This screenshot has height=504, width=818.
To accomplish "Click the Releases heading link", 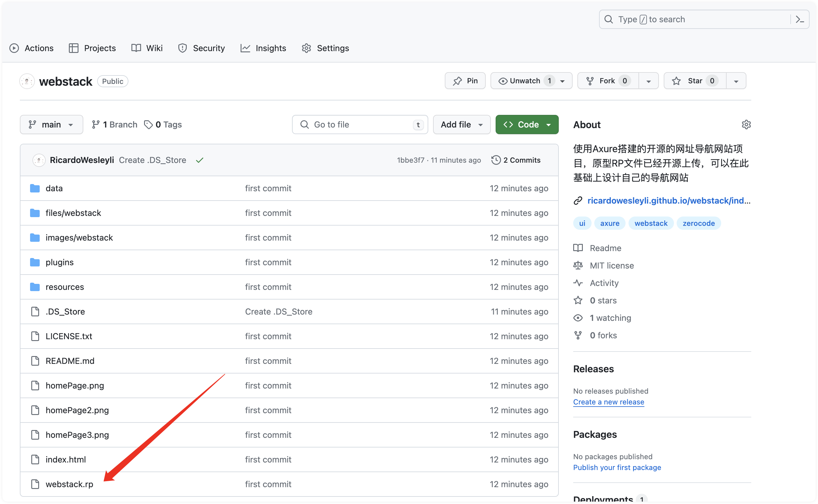I will coord(593,369).
